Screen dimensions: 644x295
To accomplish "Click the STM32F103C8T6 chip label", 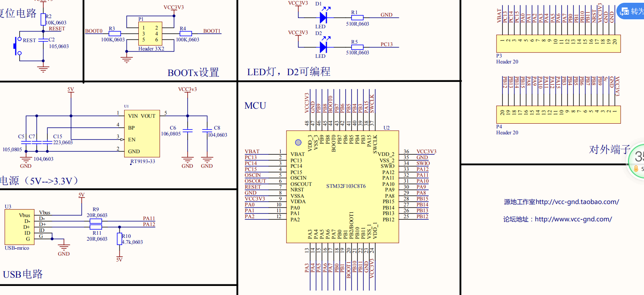I will click(346, 186).
